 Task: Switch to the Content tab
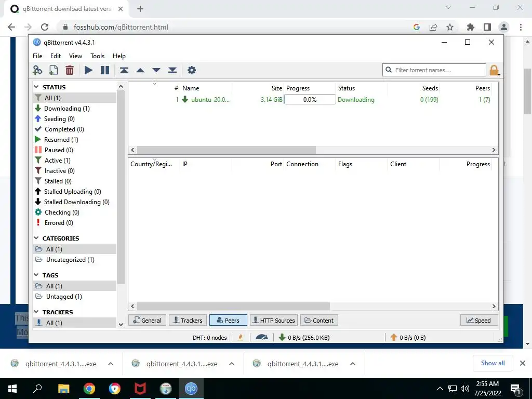(x=319, y=320)
